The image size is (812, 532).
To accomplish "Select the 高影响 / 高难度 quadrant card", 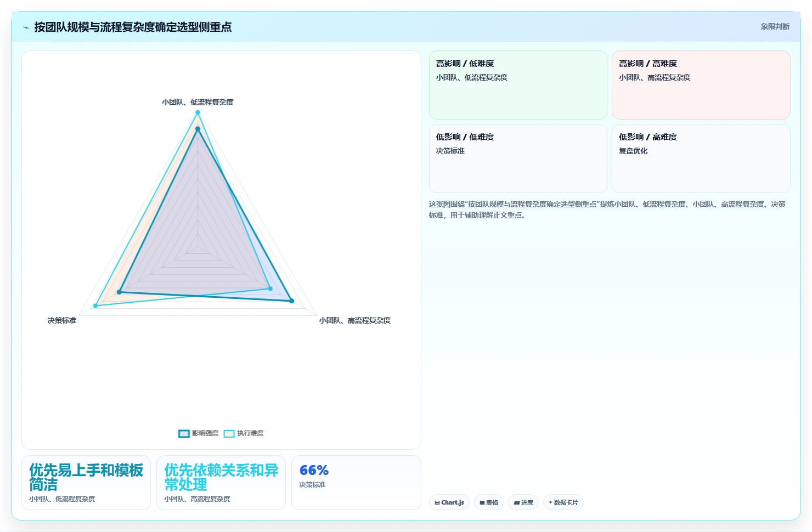I will [701, 85].
